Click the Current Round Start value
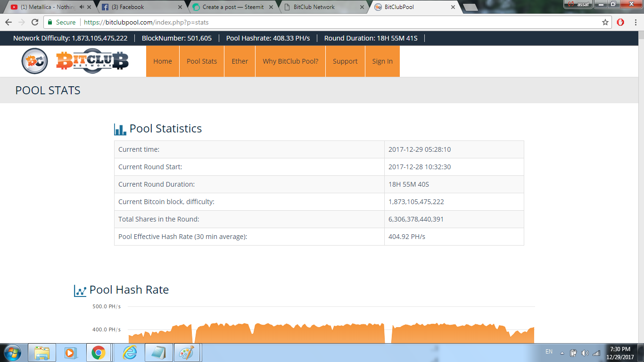The image size is (644, 362). coord(420,167)
